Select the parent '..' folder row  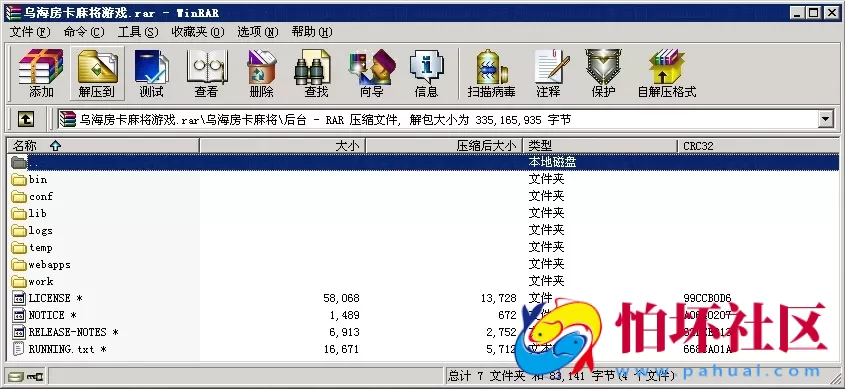423,162
